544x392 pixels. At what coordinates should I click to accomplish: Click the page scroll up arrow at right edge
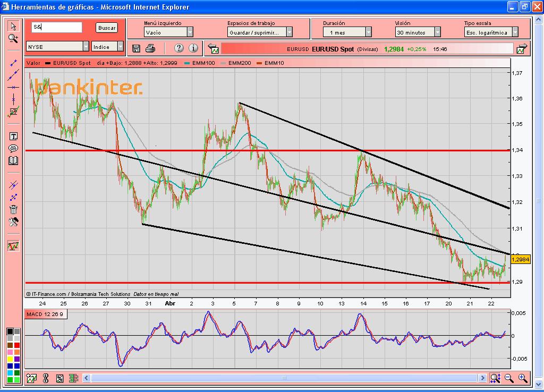(538, 20)
